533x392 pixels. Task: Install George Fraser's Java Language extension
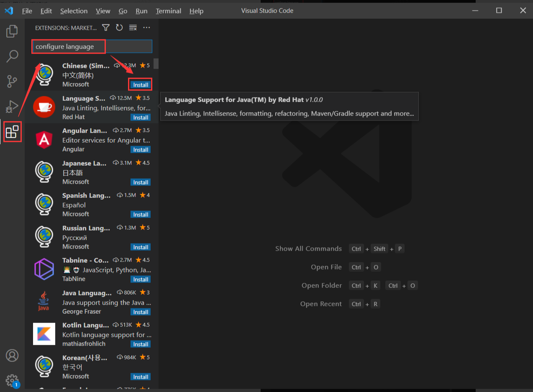click(141, 312)
